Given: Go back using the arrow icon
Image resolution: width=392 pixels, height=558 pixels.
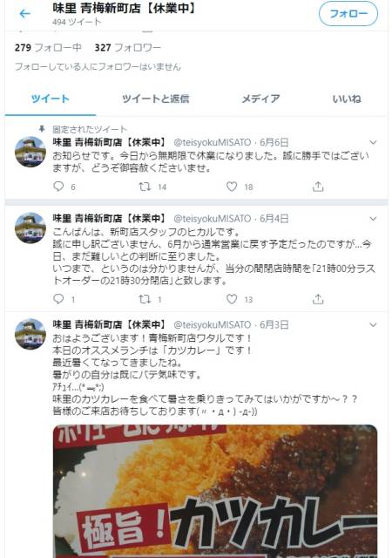Looking at the screenshot, I should [x=24, y=14].
